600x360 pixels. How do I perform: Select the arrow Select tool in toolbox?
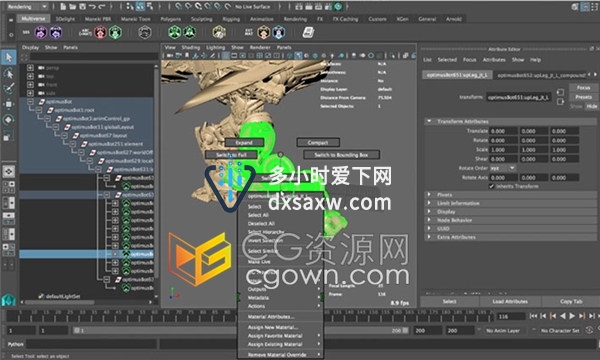pos(8,57)
